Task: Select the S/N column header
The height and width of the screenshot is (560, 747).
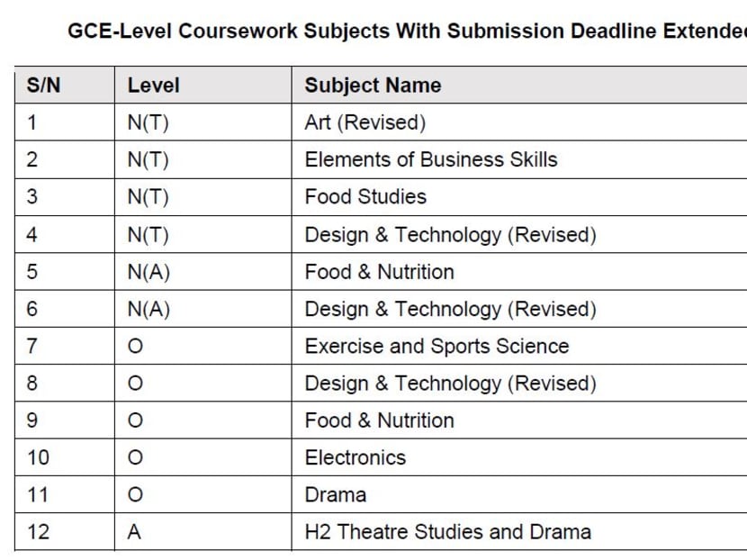Action: [x=45, y=86]
